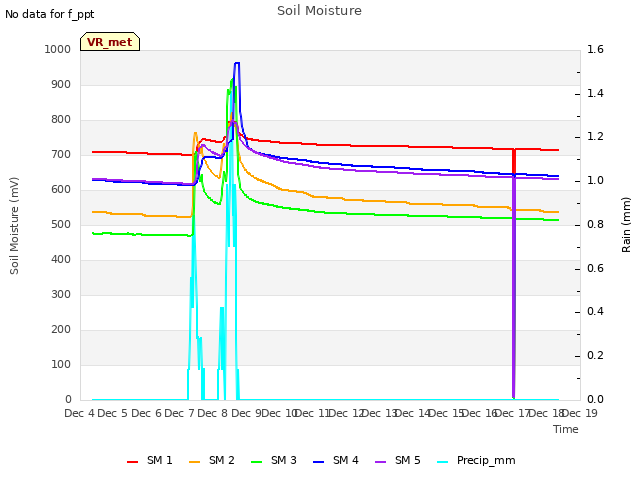The height and width of the screenshot is (480, 640).
Task: Click the red SM 1 legend swatch
Action: click(133, 462)
